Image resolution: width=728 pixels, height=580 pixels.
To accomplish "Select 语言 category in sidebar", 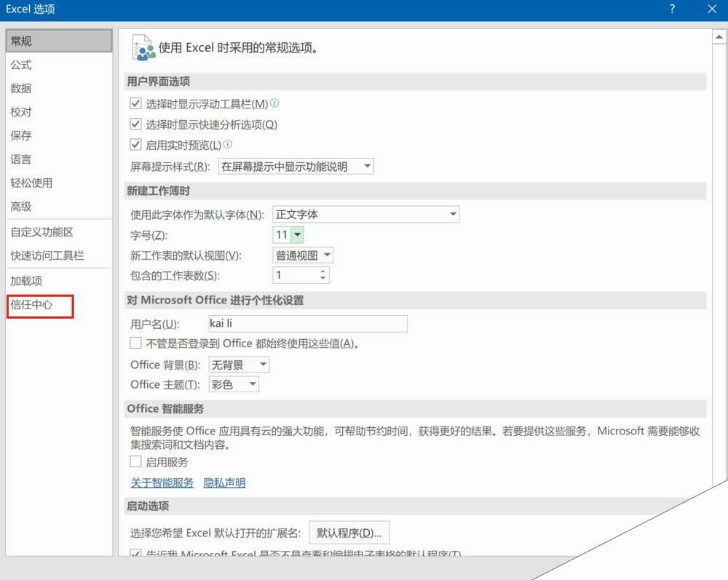I will coord(59,159).
